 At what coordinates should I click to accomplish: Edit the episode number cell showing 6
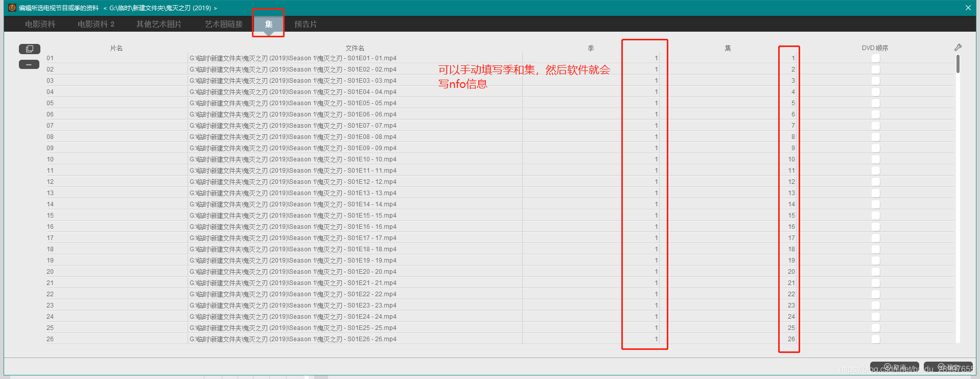click(728, 114)
